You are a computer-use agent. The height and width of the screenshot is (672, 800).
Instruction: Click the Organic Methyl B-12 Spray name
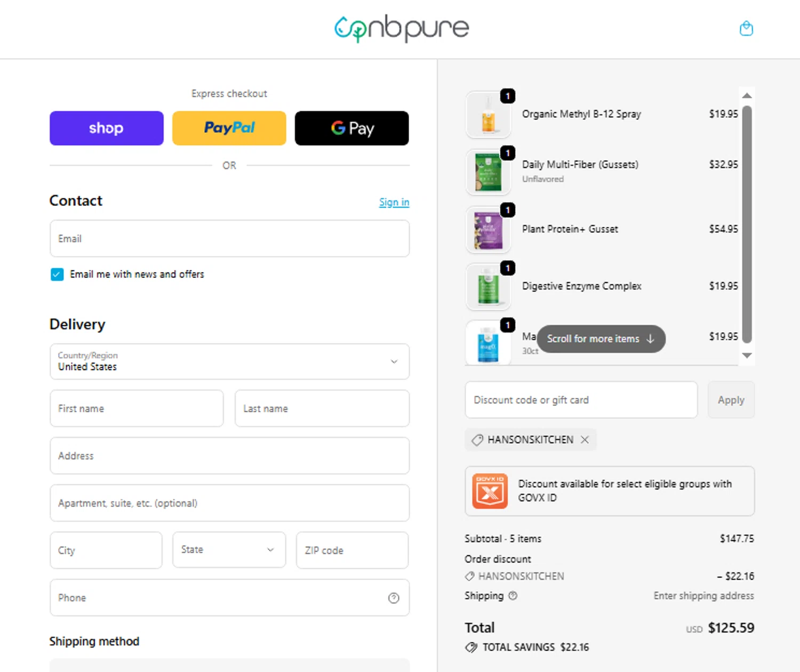(582, 114)
